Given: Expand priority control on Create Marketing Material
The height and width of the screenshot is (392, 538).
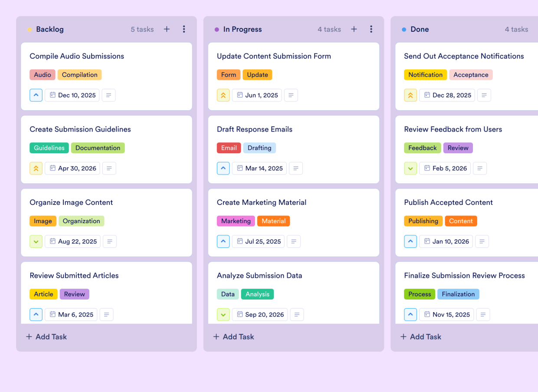Looking at the screenshot, I should (x=223, y=241).
